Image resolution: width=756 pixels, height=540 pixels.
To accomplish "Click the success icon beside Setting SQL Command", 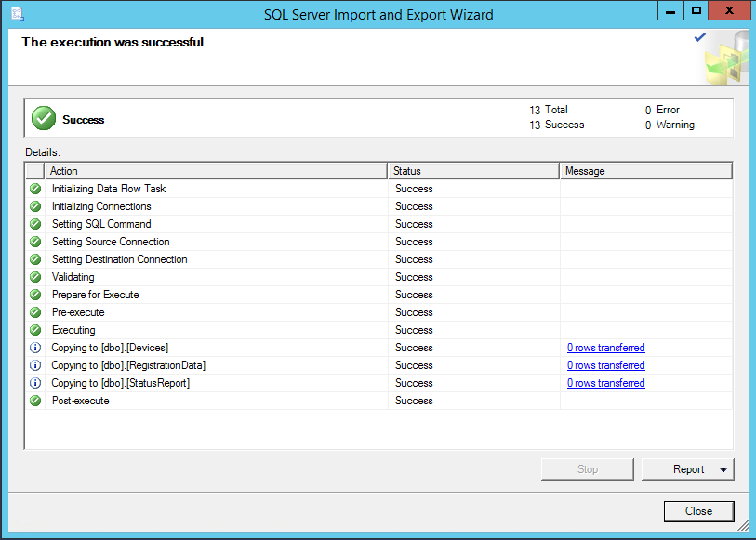I will (34, 224).
